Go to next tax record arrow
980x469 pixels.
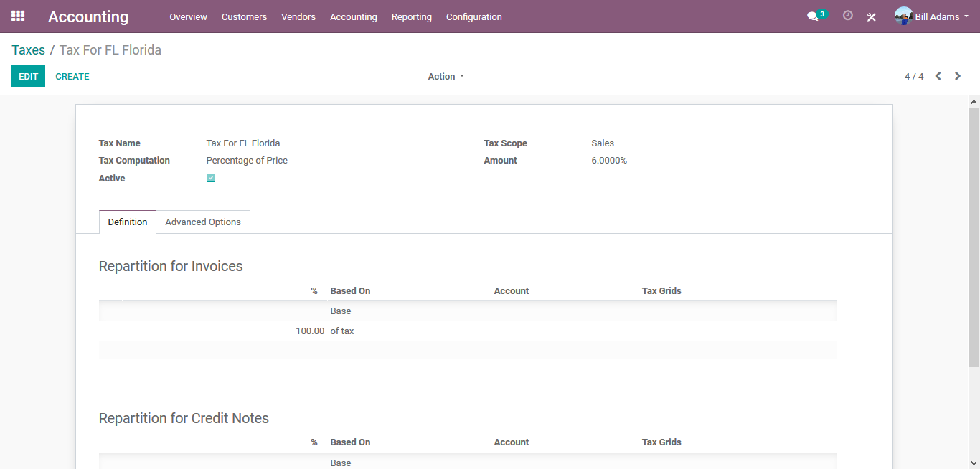[958, 76]
